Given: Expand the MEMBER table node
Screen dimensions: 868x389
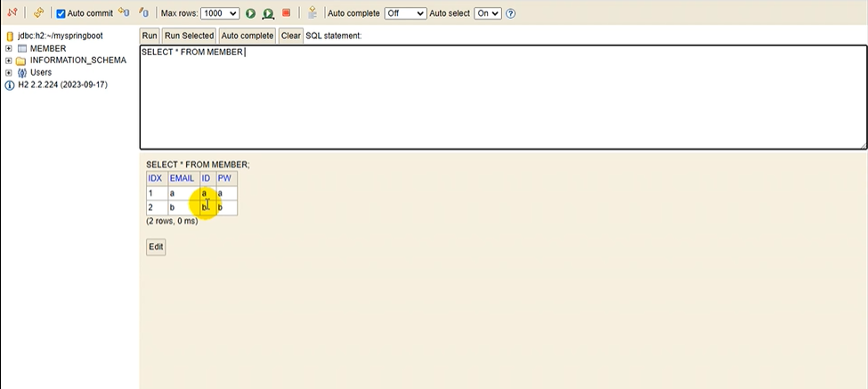Looking at the screenshot, I should [x=8, y=49].
